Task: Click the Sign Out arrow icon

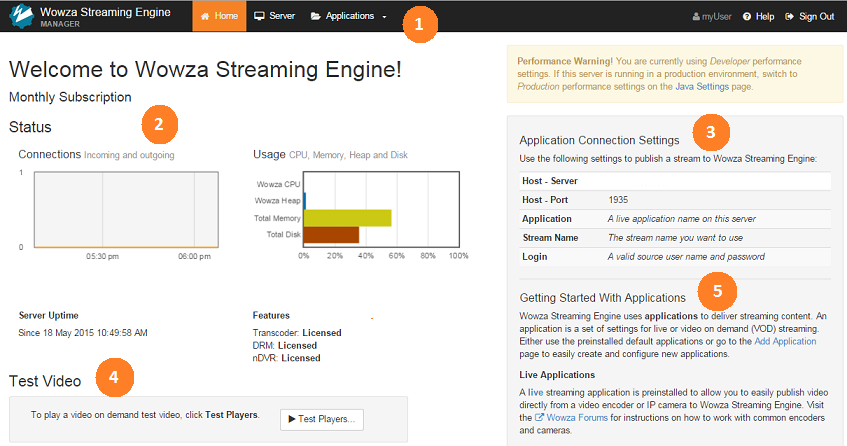Action: tap(790, 17)
